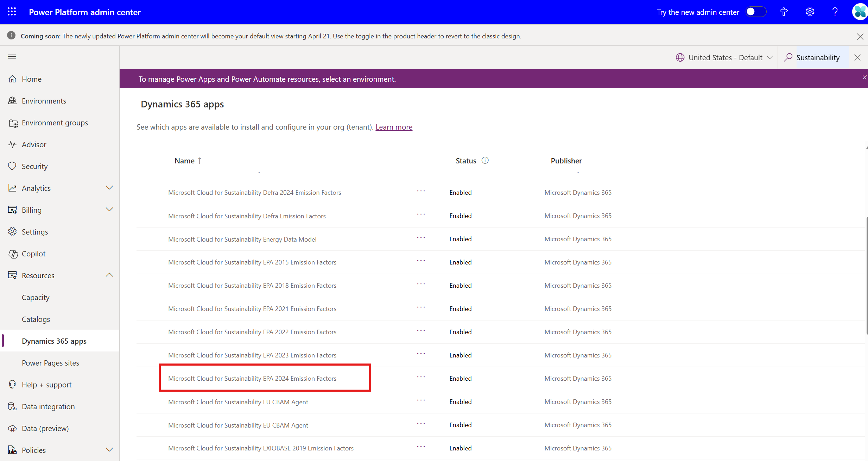This screenshot has width=868, height=461.
Task: Dismiss the Coming soon notification banner
Action: (x=860, y=36)
